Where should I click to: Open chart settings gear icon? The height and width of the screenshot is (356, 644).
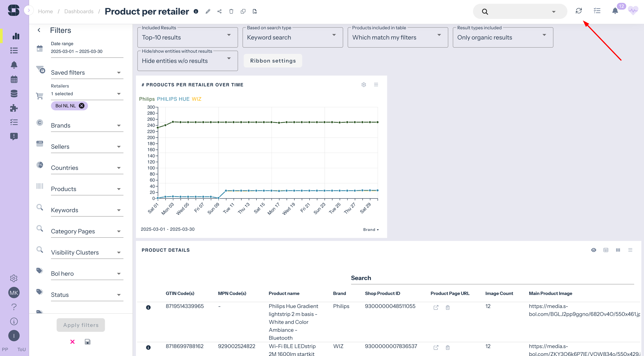coord(364,85)
